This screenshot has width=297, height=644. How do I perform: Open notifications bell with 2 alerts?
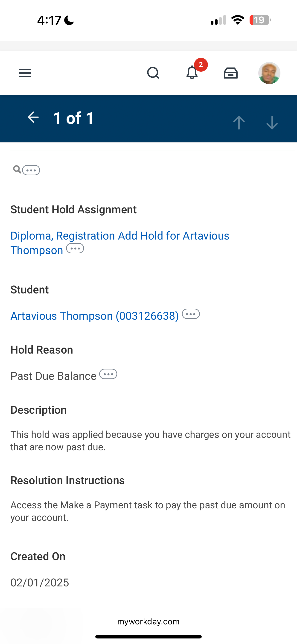pos(192,73)
